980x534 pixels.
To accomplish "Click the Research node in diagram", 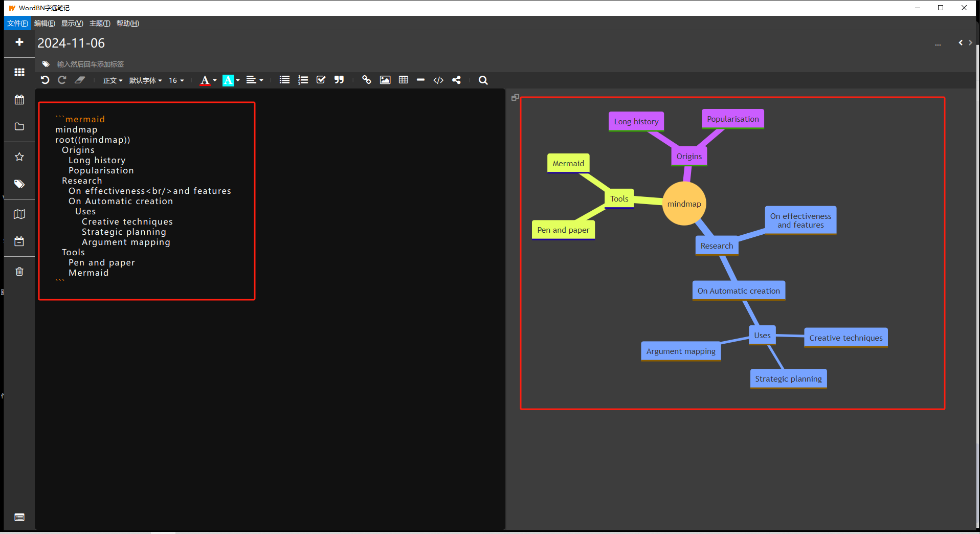I will tap(717, 246).
